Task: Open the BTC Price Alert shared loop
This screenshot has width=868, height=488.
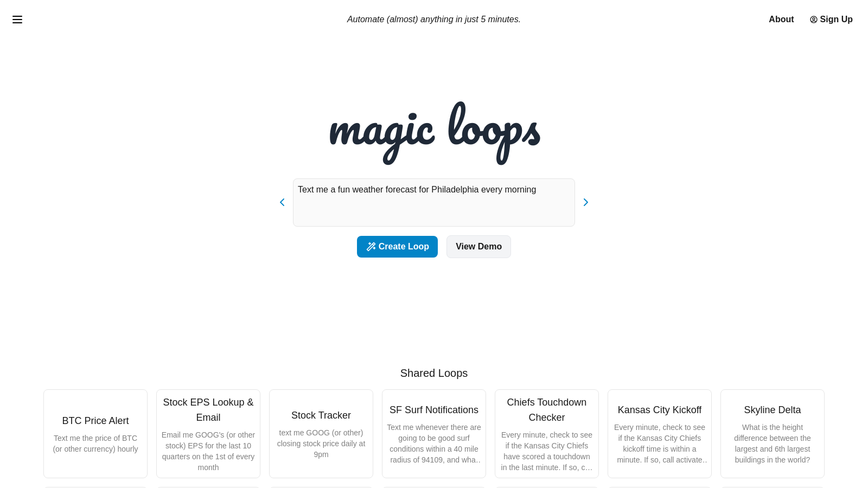Action: (x=95, y=433)
